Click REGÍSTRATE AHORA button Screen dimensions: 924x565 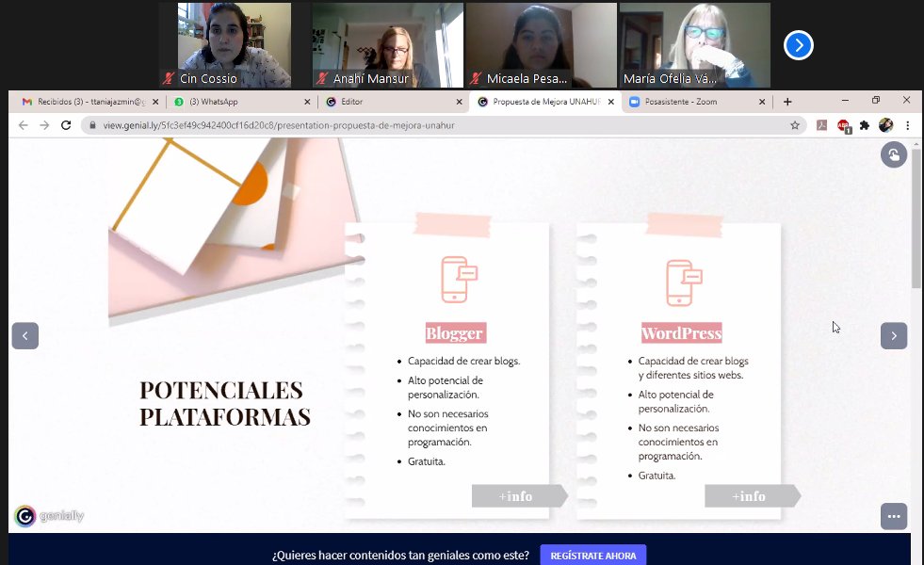(592, 555)
